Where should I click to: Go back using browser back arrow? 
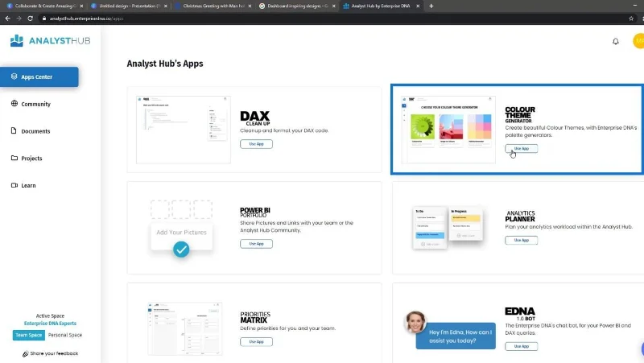point(7,18)
